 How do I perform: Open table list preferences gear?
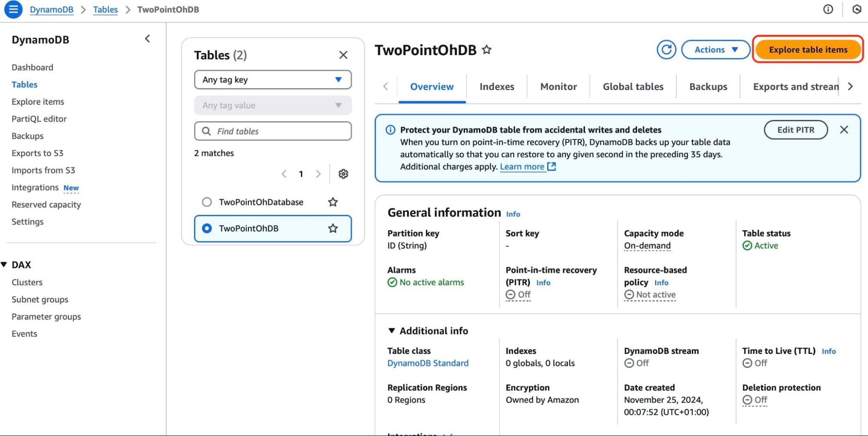point(343,174)
